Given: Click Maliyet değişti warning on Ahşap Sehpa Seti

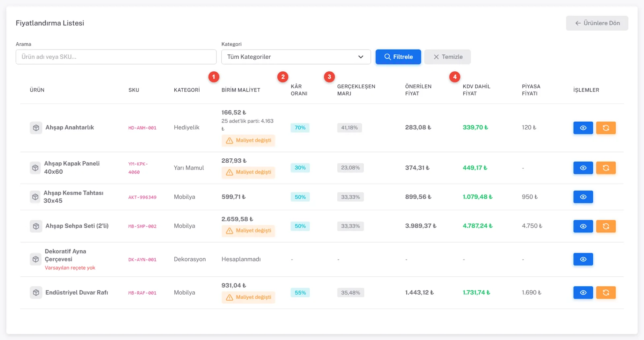Looking at the screenshot, I should click(x=248, y=231).
